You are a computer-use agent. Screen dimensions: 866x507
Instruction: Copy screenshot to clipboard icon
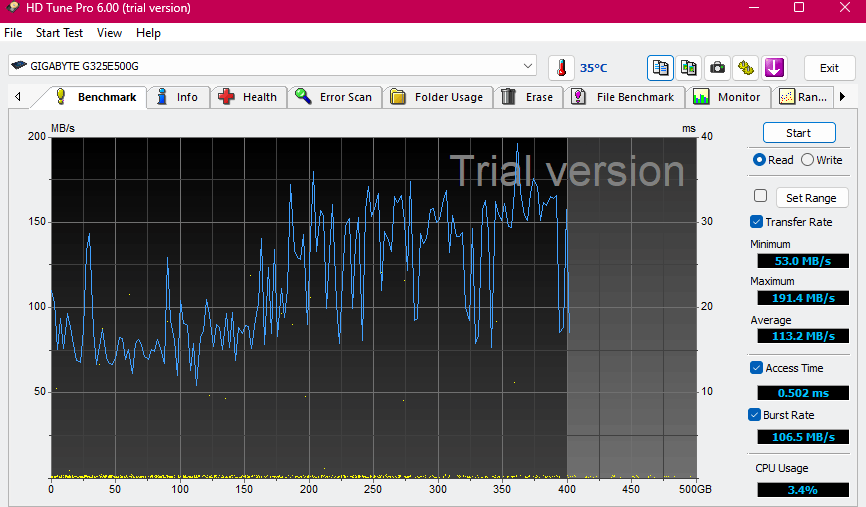click(x=689, y=68)
